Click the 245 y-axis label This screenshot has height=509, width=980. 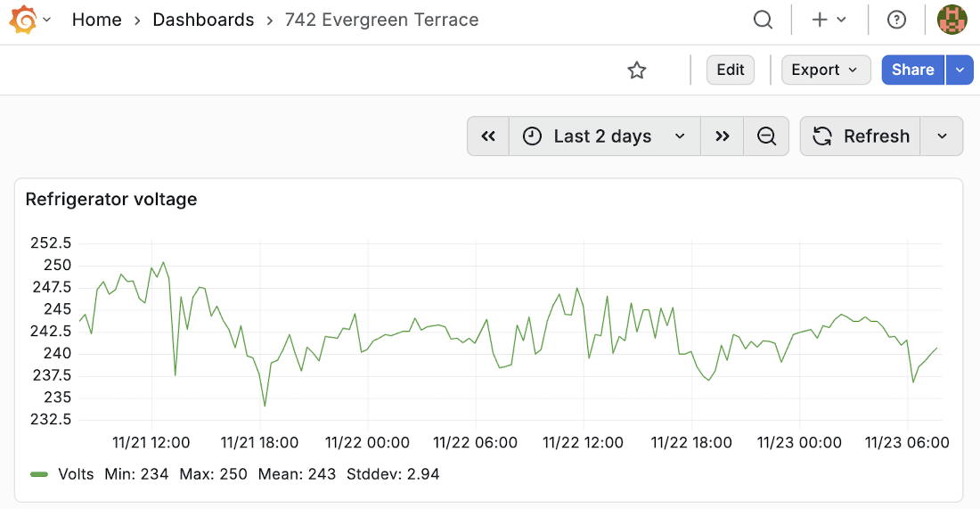click(58, 309)
